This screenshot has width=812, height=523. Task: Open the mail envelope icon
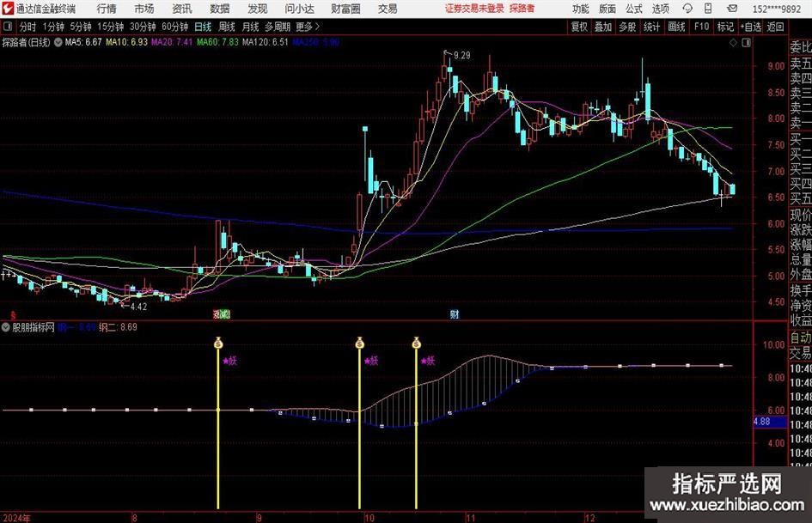click(732, 9)
